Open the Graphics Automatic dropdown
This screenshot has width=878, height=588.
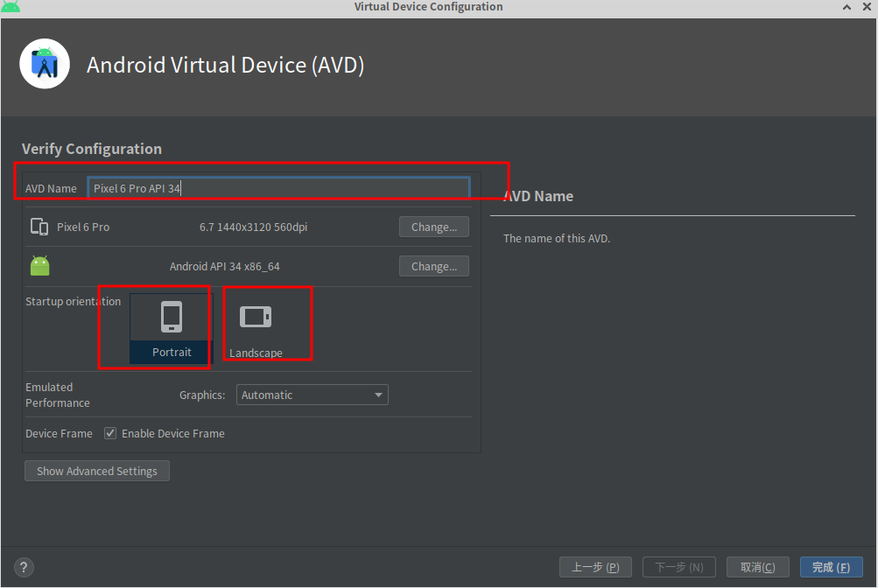313,395
